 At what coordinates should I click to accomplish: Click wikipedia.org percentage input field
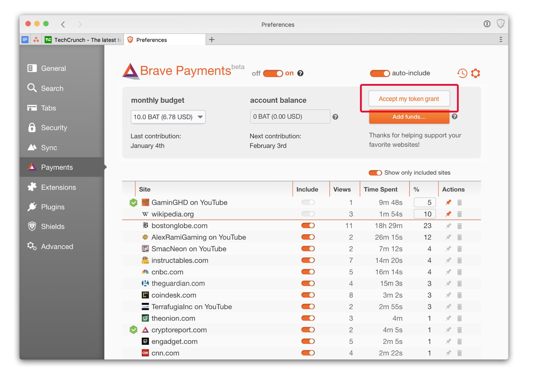(x=425, y=214)
